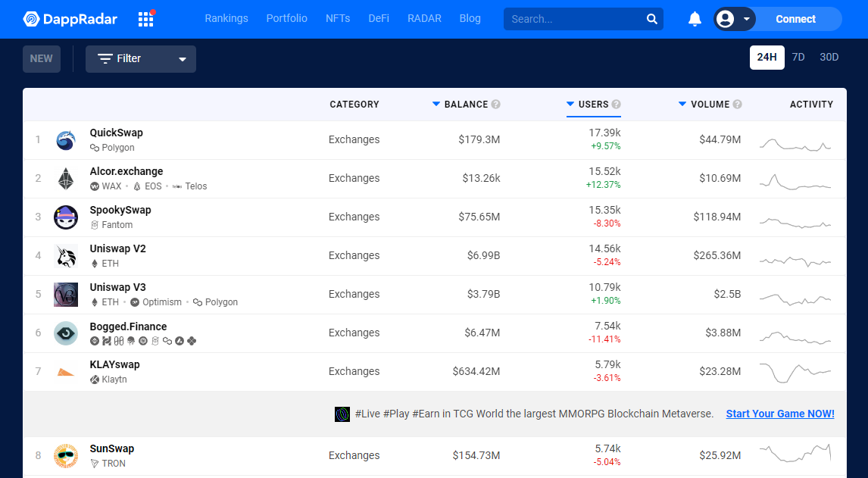The image size is (868, 478).
Task: Sort by the BALANCE column arrow
Action: point(436,104)
